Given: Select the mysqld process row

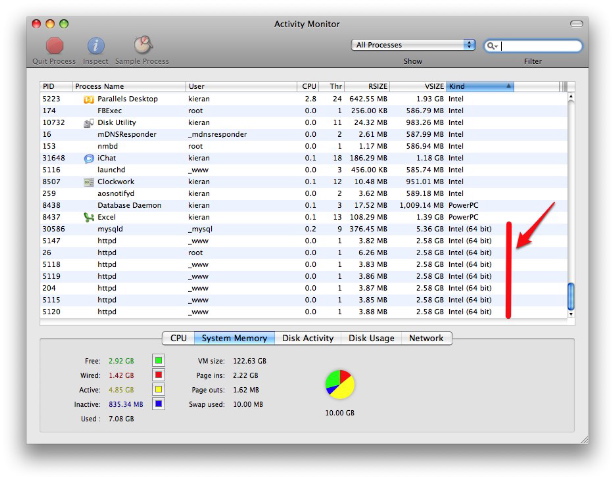Looking at the screenshot, I should (304, 229).
